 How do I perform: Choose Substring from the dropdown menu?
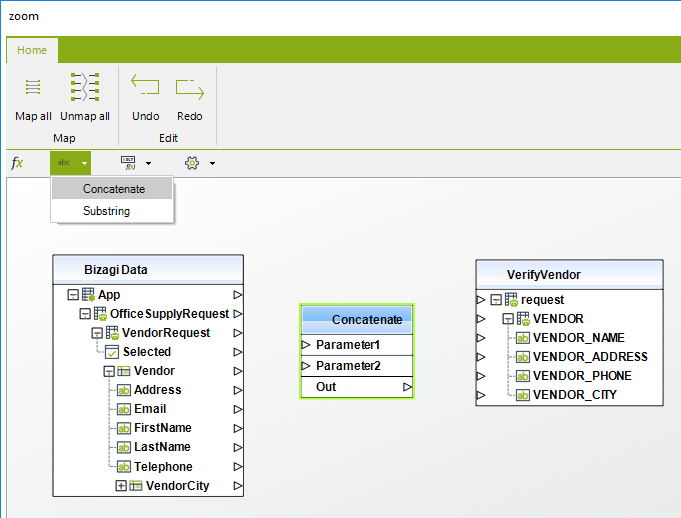tap(106, 211)
